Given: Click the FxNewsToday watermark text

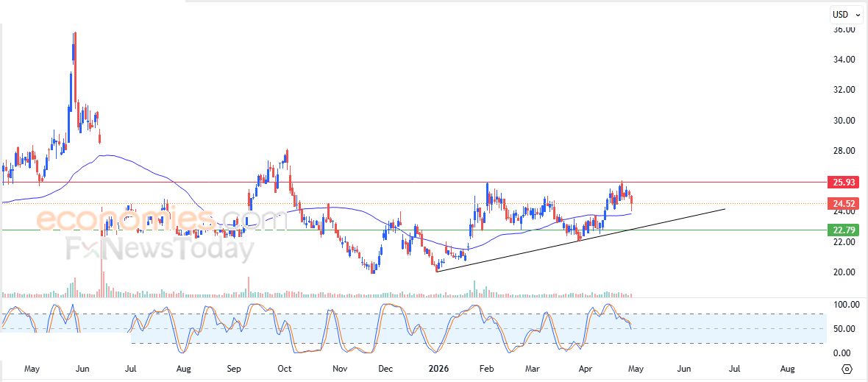Looking at the screenshot, I should (160, 249).
